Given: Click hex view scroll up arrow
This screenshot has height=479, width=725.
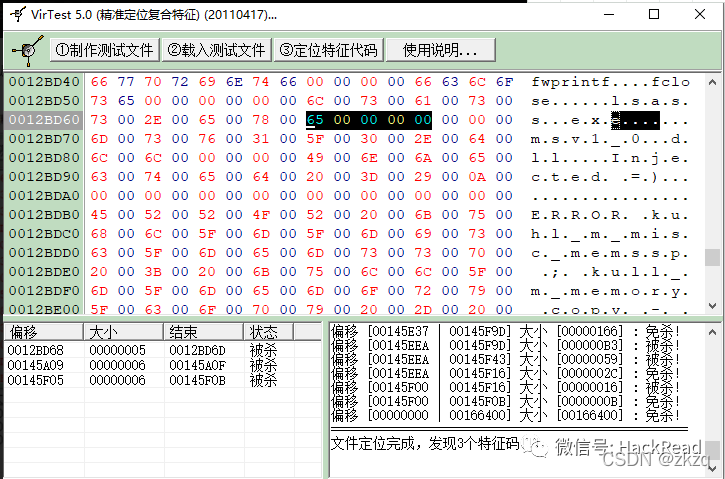Looking at the screenshot, I should (x=712, y=82).
